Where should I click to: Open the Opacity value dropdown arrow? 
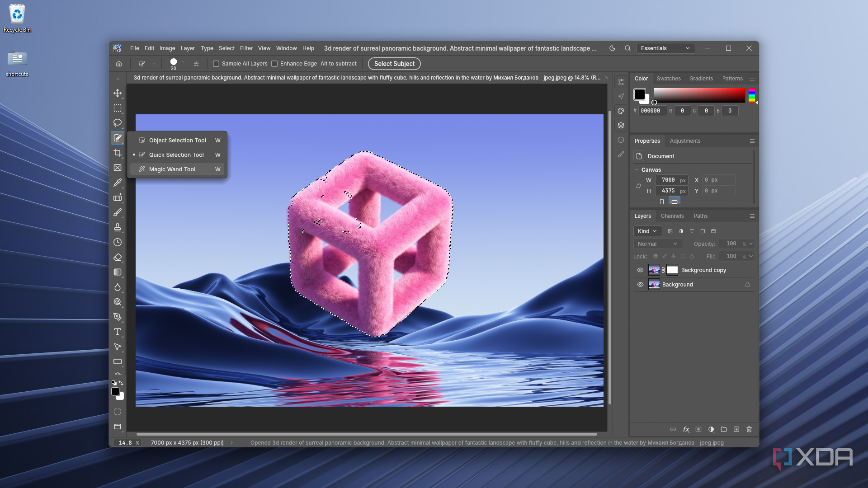tap(751, 244)
